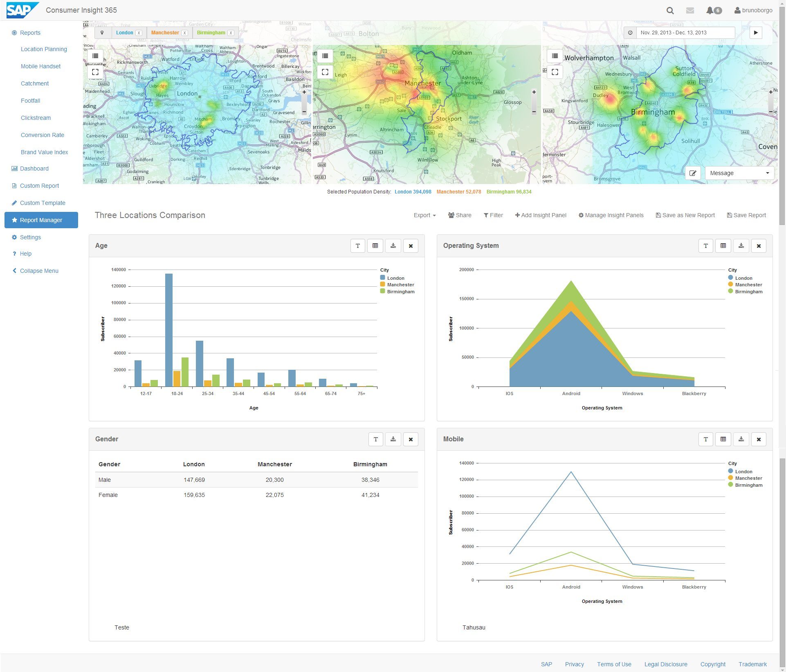Viewport: 786px width, 672px height.
Task: Toggle the title on the Gender panel
Action: click(375, 439)
